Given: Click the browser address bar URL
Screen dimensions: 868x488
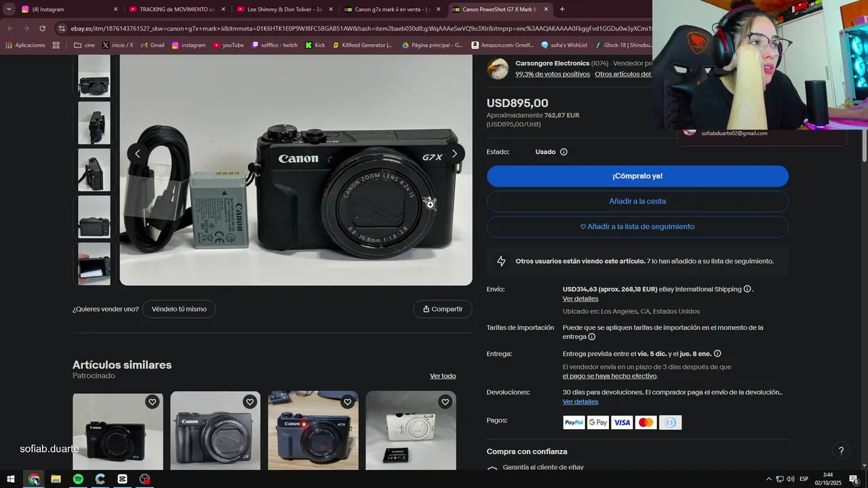Looking at the screenshot, I should pos(359,28).
